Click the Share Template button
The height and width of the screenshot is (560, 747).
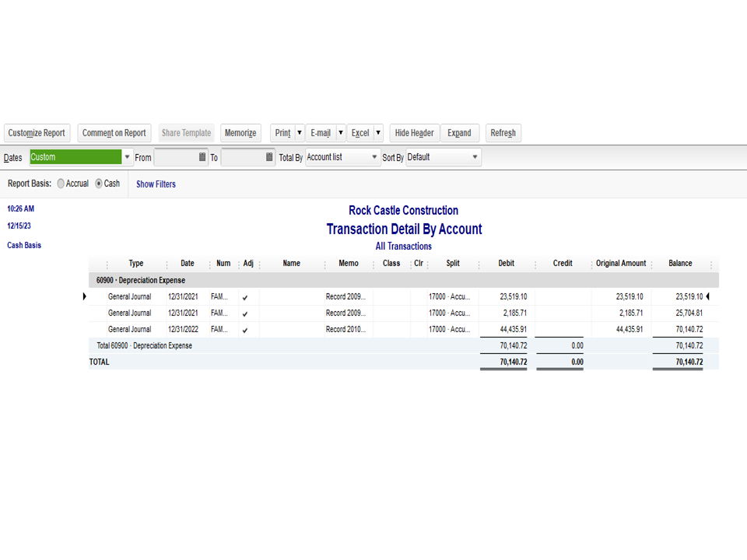tap(186, 133)
